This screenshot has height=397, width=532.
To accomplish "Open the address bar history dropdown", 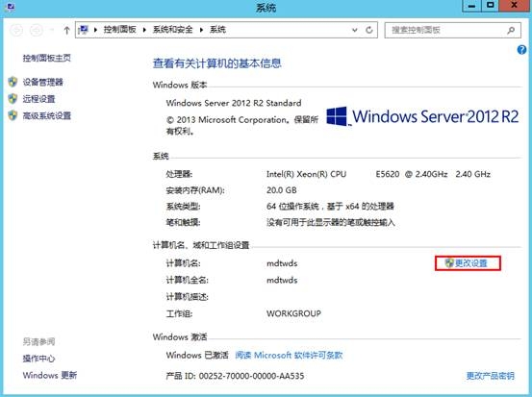I will click(355, 30).
